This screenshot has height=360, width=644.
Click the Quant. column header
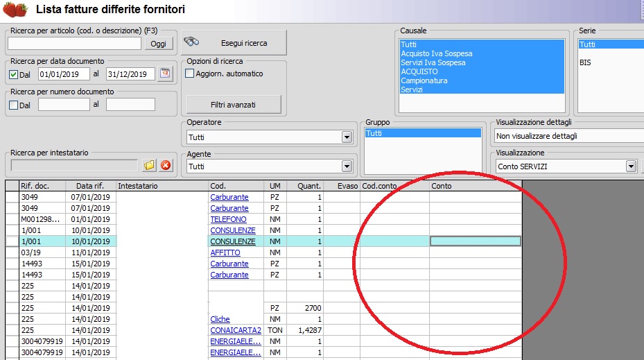(x=304, y=186)
